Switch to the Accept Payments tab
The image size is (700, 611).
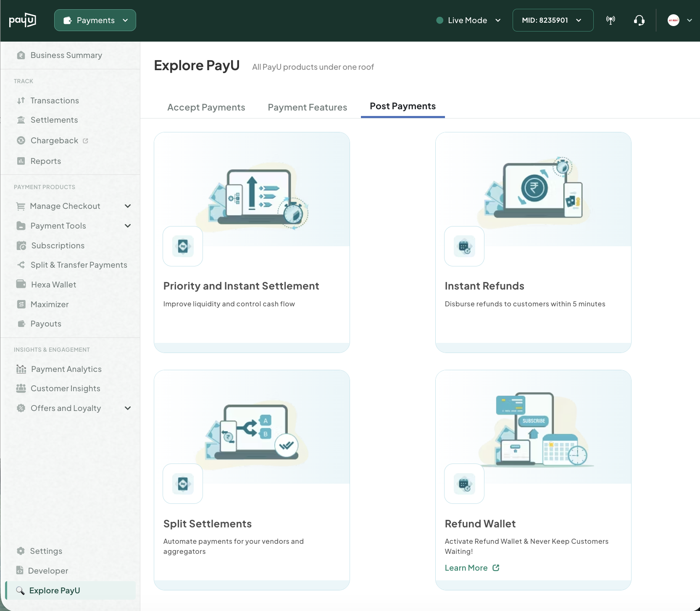206,107
